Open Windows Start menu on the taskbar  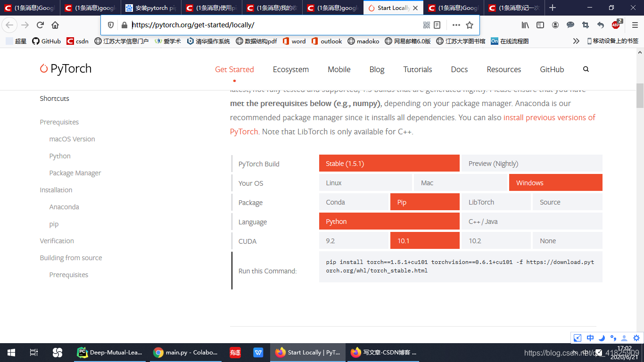point(11,353)
